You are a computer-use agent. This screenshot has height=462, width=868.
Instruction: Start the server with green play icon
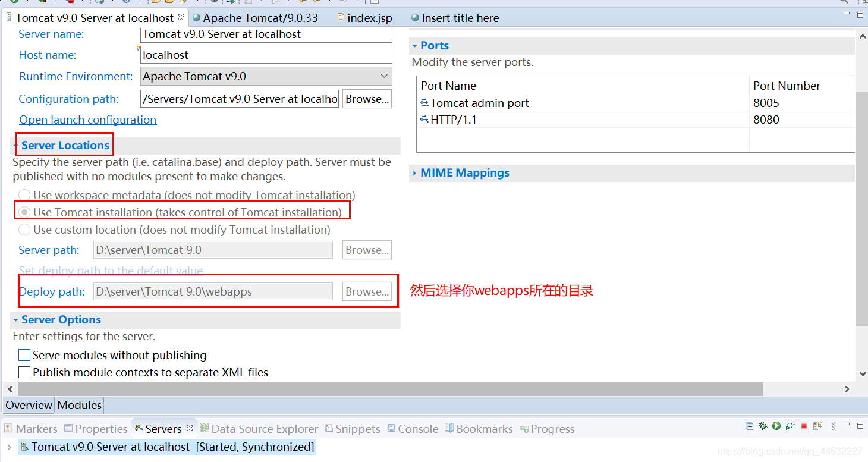pyautogui.click(x=776, y=426)
